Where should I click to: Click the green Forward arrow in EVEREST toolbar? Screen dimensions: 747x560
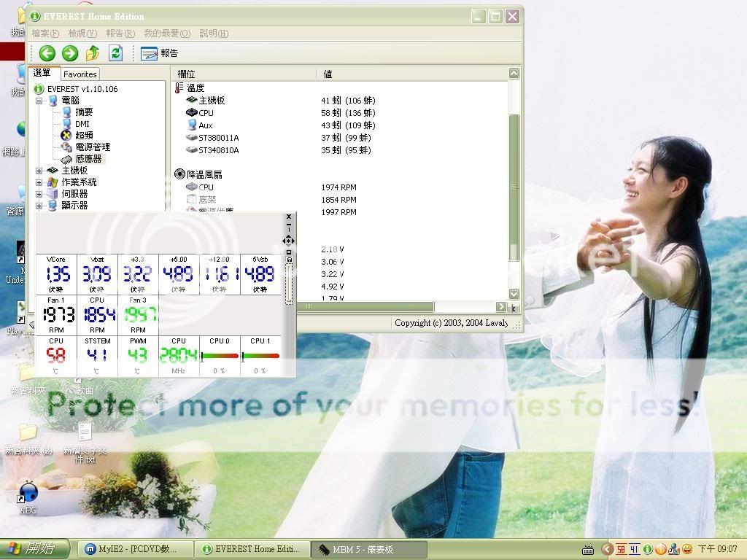[70, 52]
